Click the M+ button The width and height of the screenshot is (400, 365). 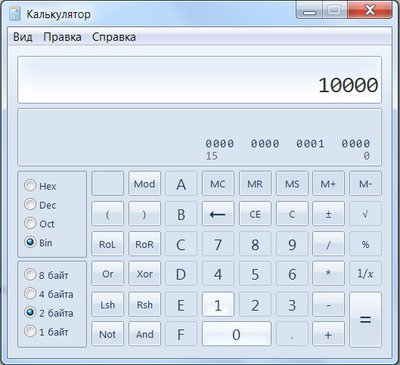pos(328,183)
